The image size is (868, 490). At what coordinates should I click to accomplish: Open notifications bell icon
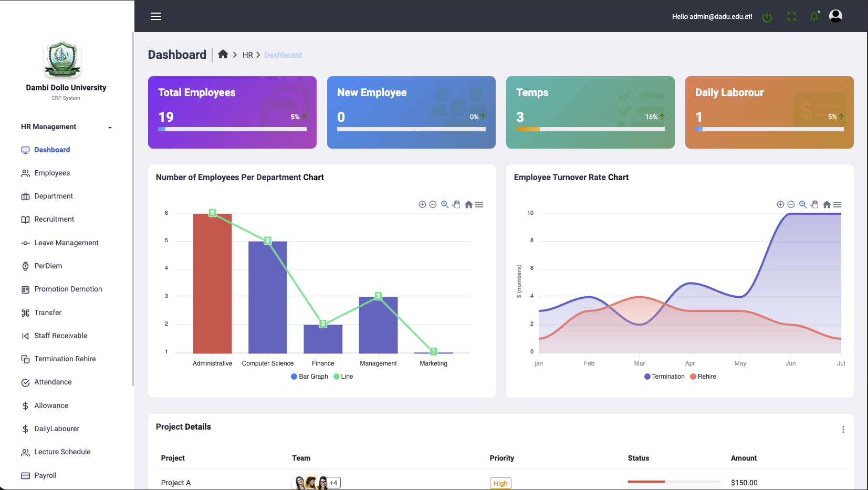[x=814, y=17]
